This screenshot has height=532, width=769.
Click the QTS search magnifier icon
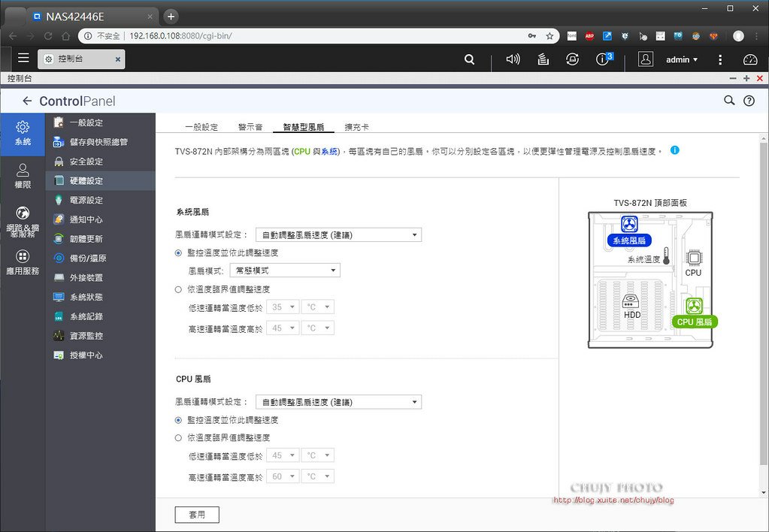pyautogui.click(x=469, y=59)
